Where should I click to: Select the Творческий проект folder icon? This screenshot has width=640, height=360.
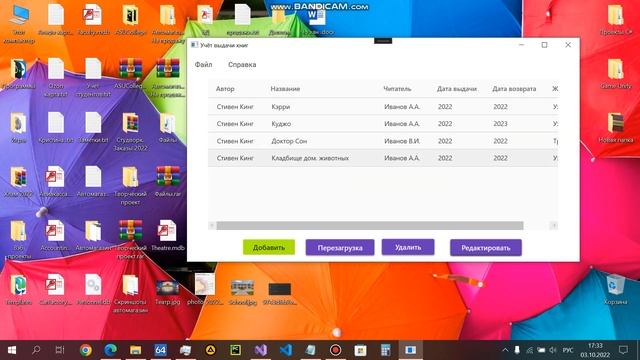click(130, 186)
